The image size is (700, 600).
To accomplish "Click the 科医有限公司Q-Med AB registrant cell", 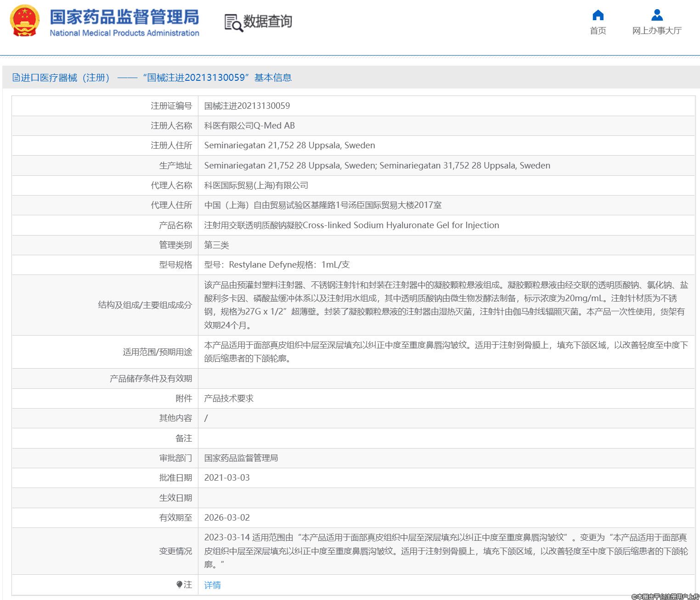I will [249, 126].
